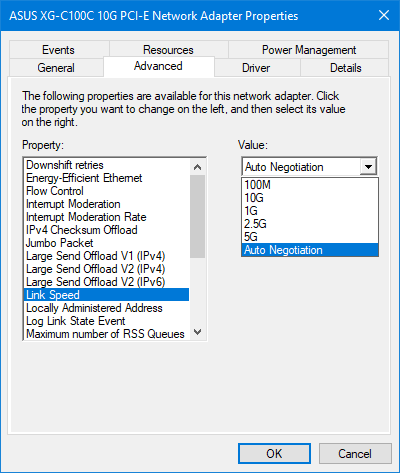Click the OK button

click(x=274, y=453)
